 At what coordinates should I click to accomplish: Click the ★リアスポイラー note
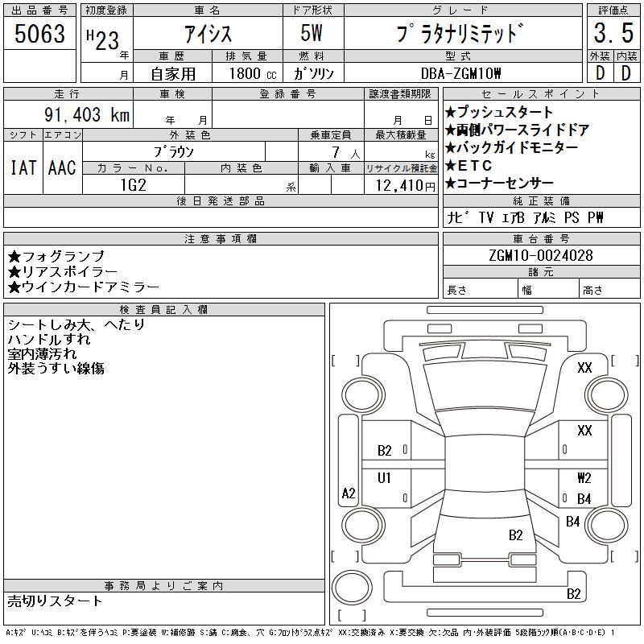coord(63,271)
